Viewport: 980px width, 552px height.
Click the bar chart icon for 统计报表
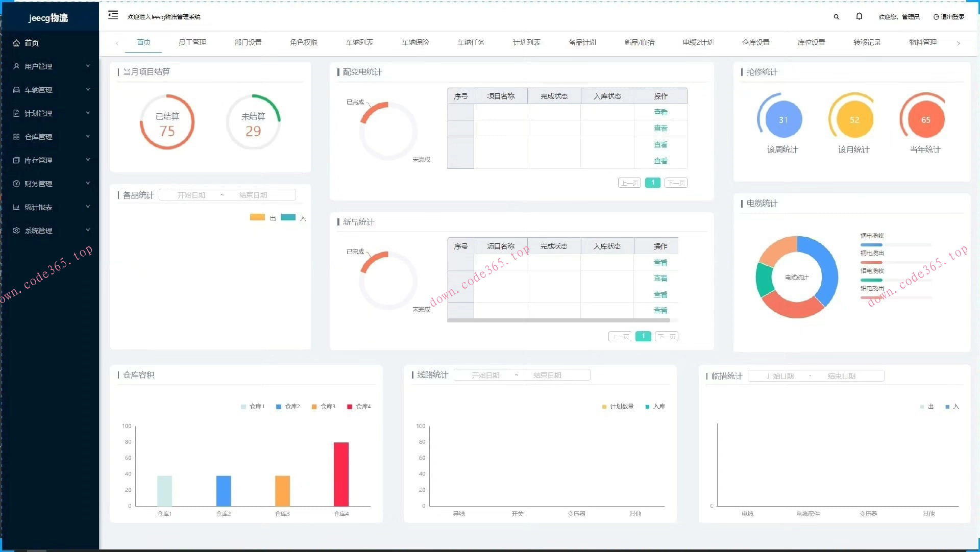pyautogui.click(x=16, y=207)
